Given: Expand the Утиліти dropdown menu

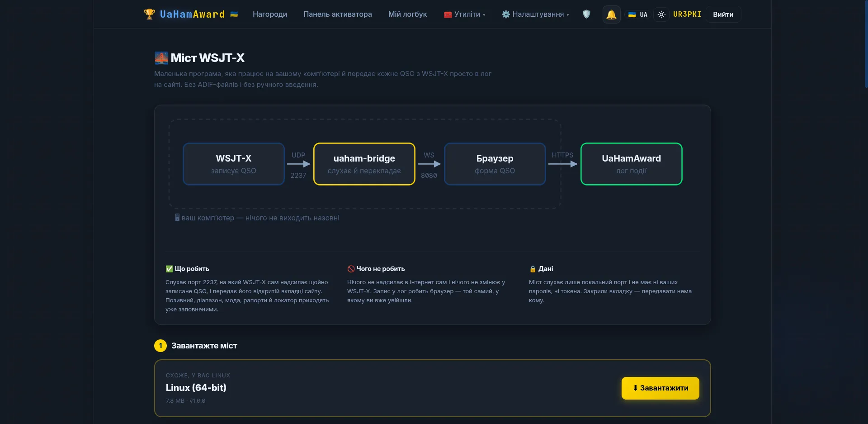Looking at the screenshot, I should click(464, 14).
